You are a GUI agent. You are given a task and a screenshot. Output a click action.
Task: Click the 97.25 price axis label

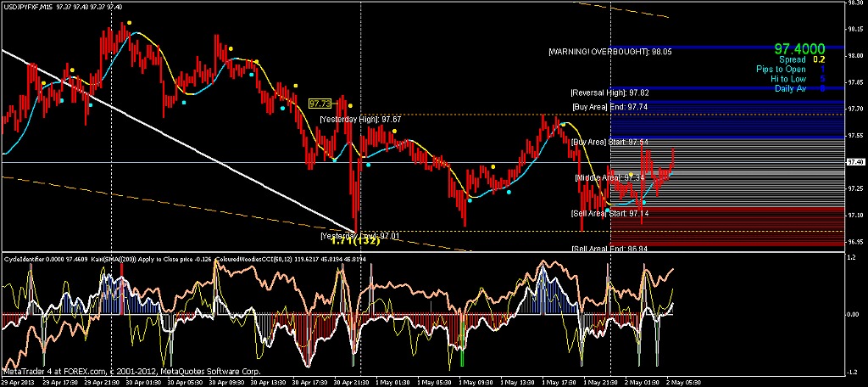point(856,188)
